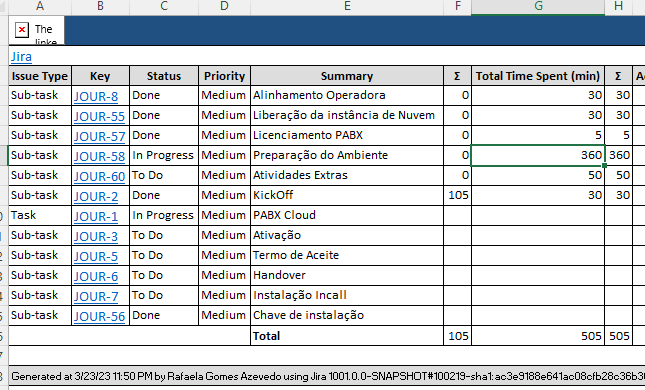645x390 pixels.
Task: Open the Jira hyperlink above the table
Action: pos(21,56)
